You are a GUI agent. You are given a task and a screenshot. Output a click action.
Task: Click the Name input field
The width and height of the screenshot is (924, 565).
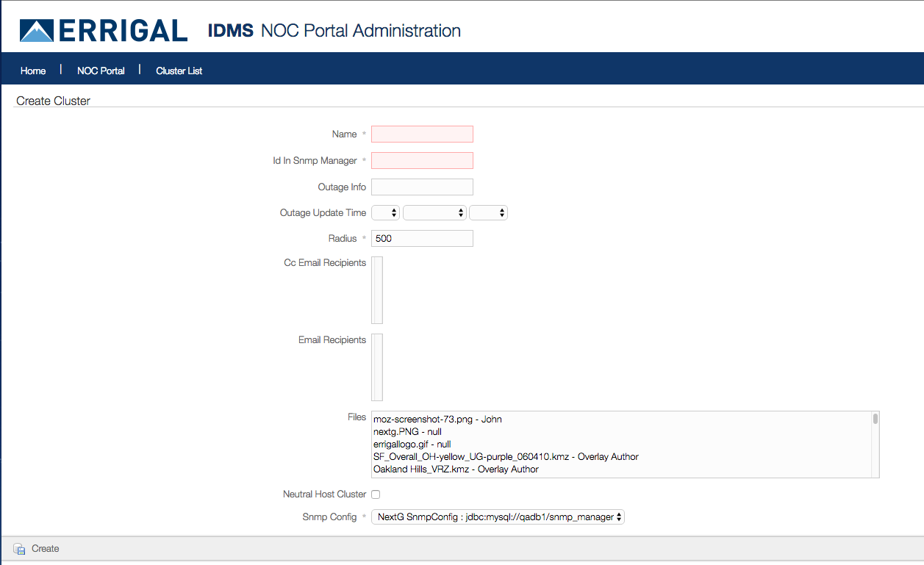click(x=422, y=134)
